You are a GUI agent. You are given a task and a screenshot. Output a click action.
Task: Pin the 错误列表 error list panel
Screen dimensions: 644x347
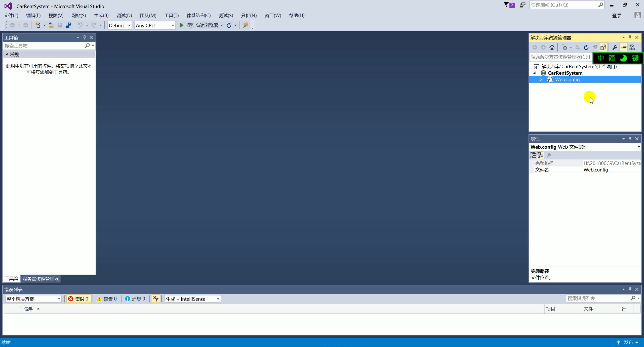(630, 289)
